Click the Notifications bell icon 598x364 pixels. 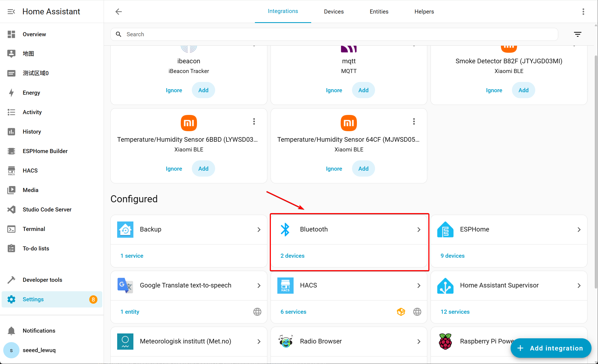tap(11, 331)
